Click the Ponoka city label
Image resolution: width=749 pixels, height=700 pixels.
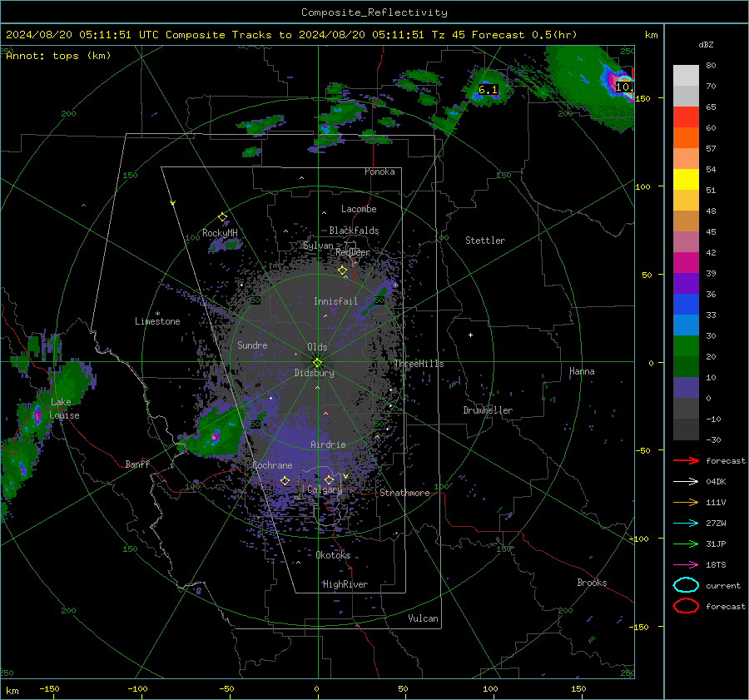379,171
